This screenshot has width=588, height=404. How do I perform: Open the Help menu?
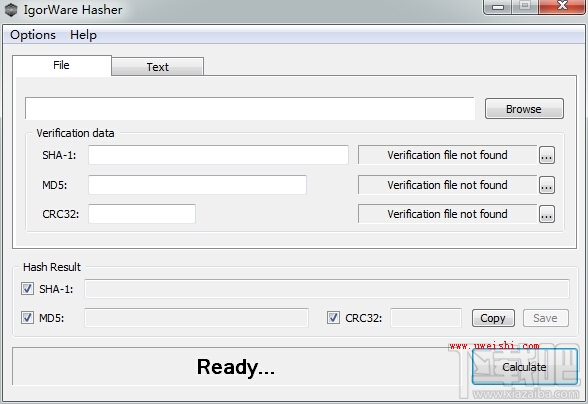tap(83, 35)
